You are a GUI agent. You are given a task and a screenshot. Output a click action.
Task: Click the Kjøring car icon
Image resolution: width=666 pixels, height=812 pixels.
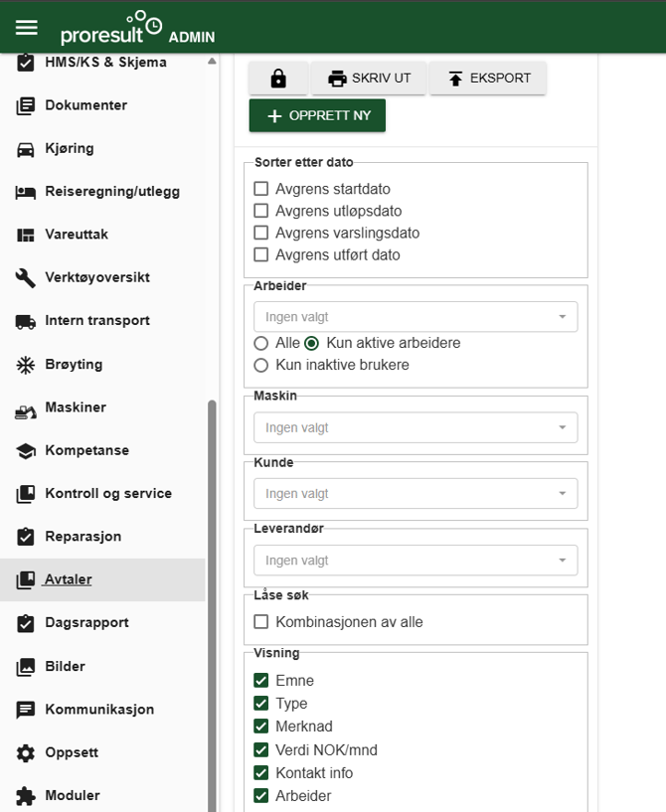(x=26, y=149)
